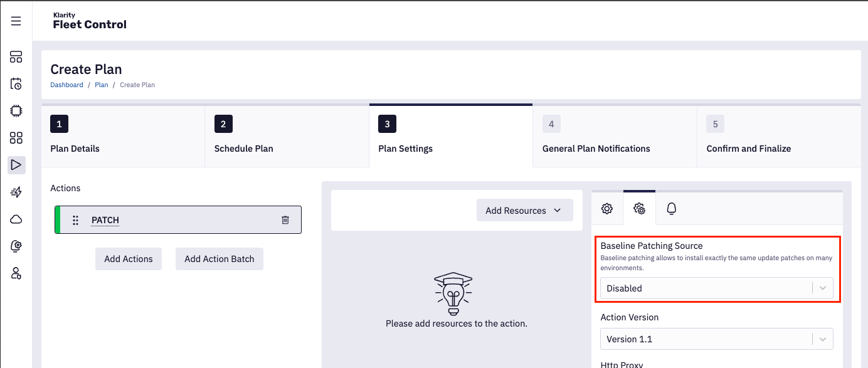Switch to the bell notifications settings tab
This screenshot has width=868, height=368.
pyautogui.click(x=671, y=209)
